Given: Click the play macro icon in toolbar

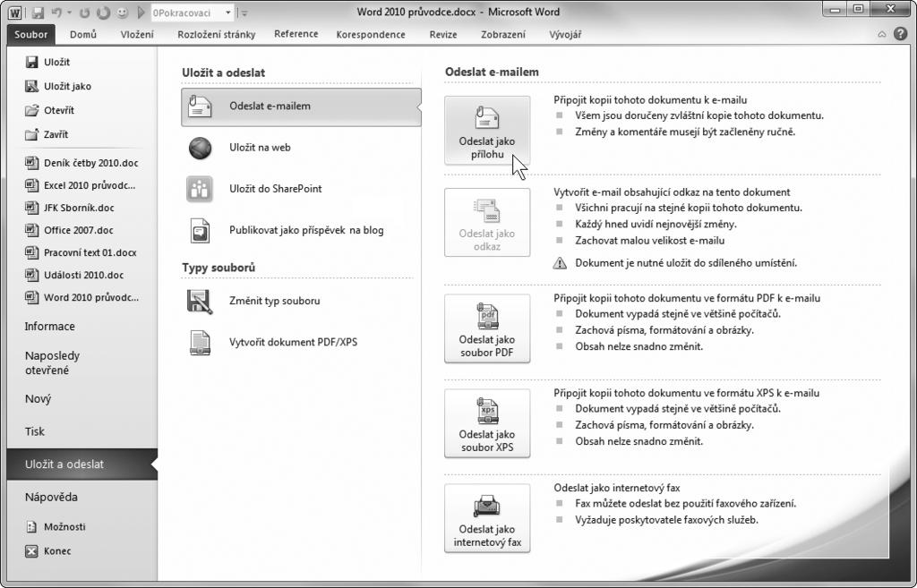Looking at the screenshot, I should (141, 13).
